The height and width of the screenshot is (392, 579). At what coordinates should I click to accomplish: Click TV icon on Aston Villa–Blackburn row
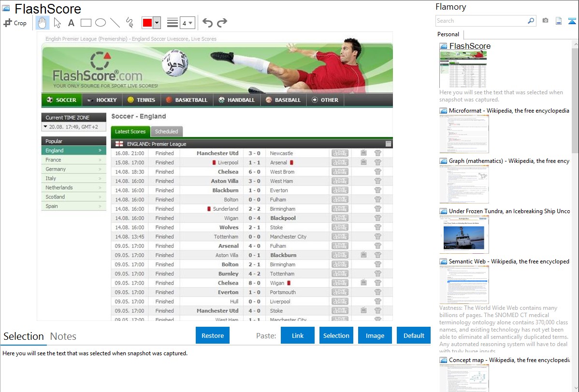364,255
